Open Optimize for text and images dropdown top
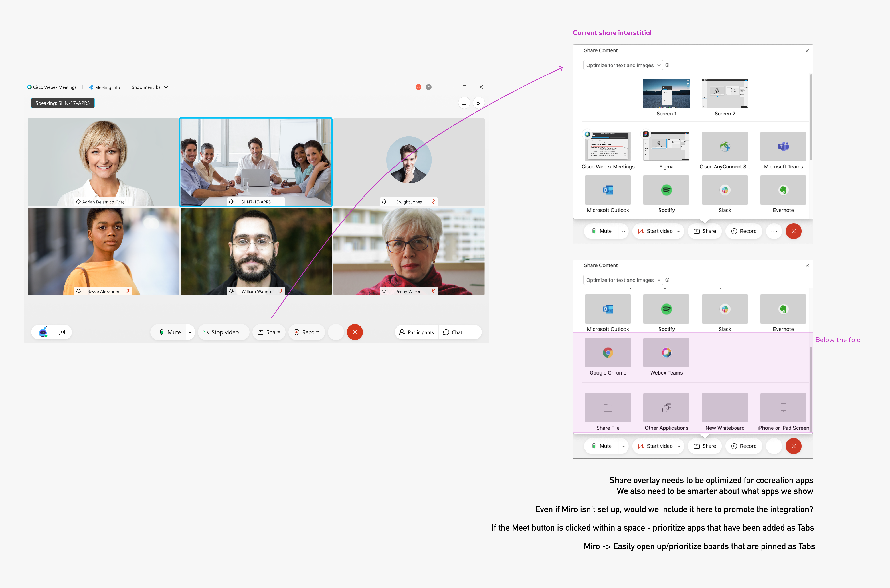890x588 pixels. coord(623,65)
